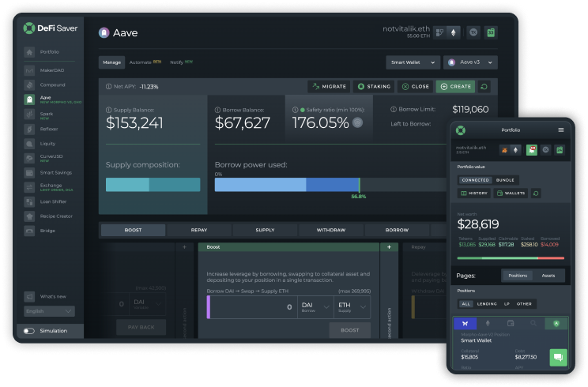The width and height of the screenshot is (588, 387).
Task: Open the TX history icon in desktop header
Action: click(473, 32)
